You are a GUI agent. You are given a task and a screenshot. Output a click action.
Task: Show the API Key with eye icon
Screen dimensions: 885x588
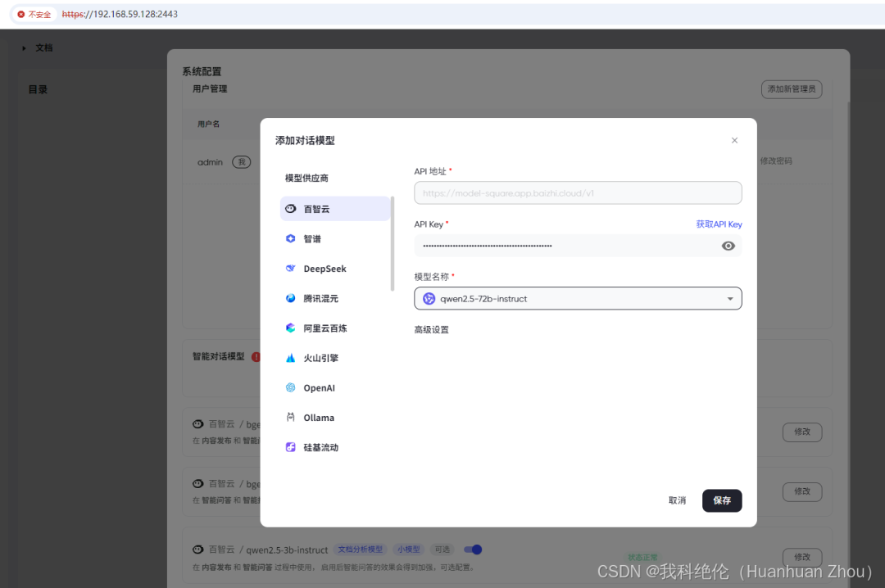728,246
